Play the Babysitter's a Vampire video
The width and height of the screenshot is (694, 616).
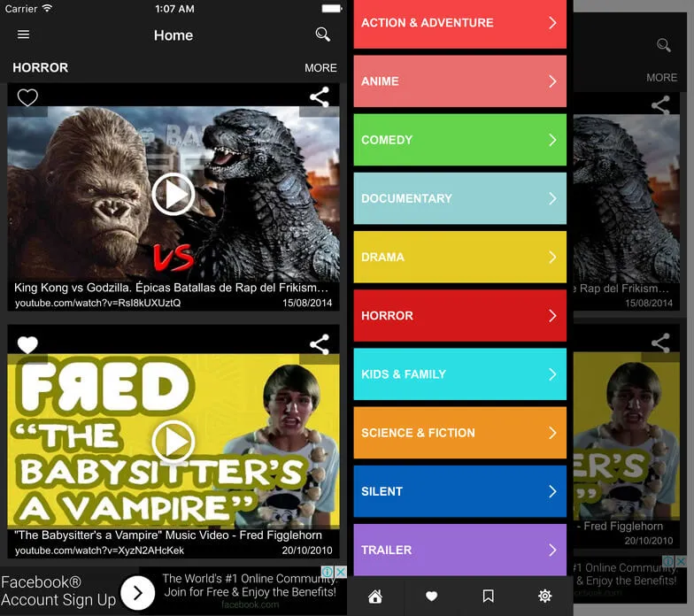coord(173,442)
